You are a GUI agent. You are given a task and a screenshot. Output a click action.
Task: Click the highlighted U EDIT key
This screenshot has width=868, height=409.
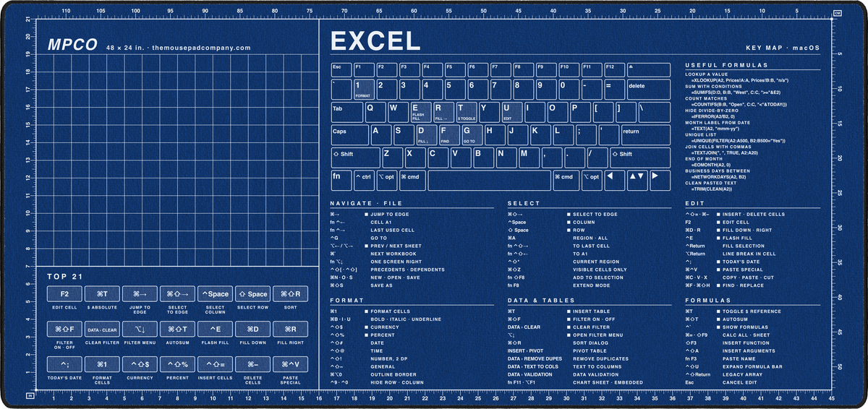[x=512, y=111]
